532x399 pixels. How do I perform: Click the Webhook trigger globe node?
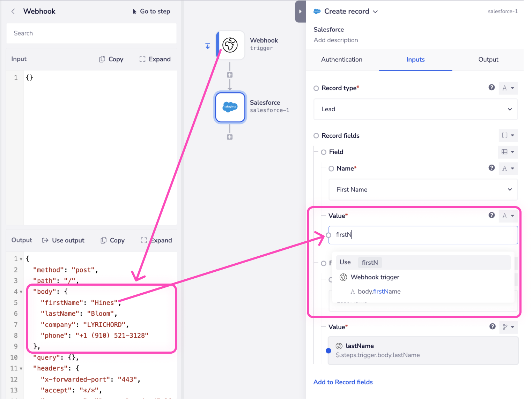click(230, 45)
